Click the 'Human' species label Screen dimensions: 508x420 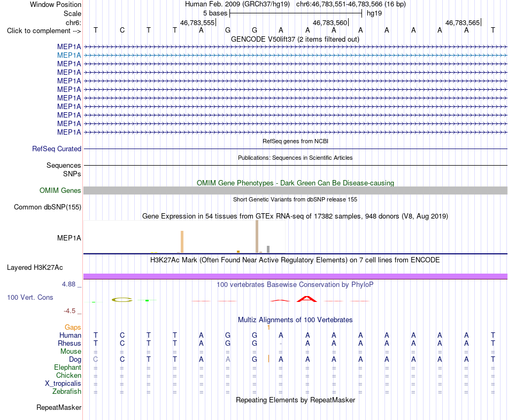click(x=70, y=336)
